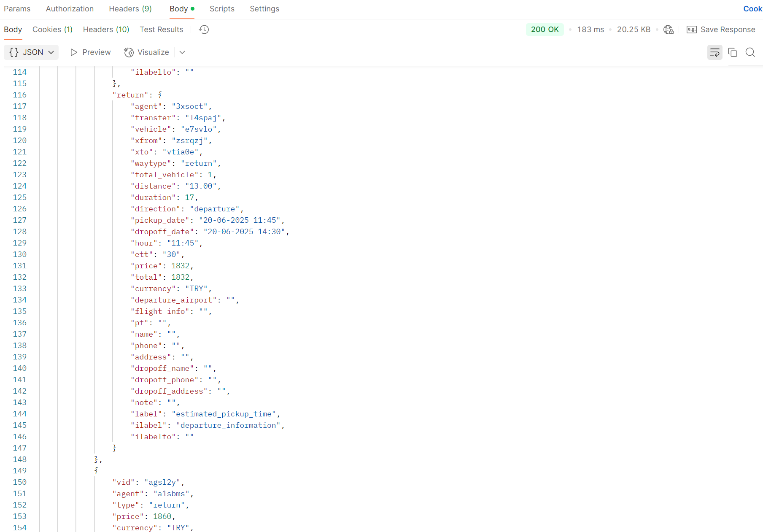Image resolution: width=763 pixels, height=532 pixels.
Task: Click the Cookies link at top right
Action: click(x=752, y=9)
